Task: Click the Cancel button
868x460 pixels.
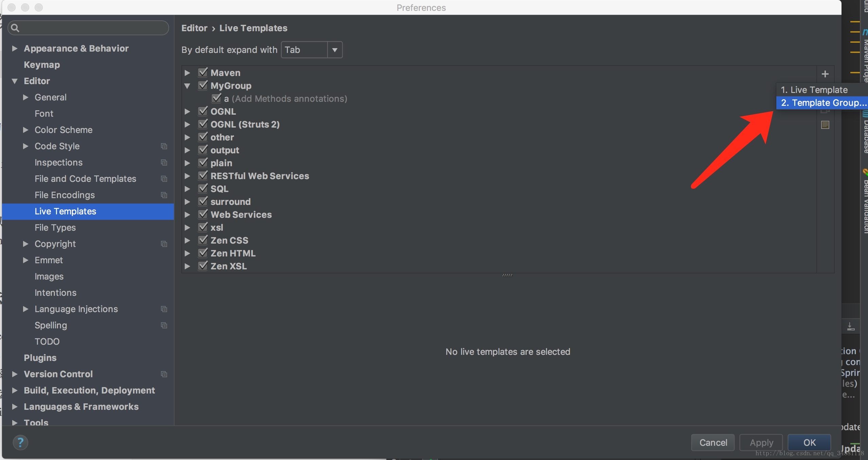Action: [713, 442]
